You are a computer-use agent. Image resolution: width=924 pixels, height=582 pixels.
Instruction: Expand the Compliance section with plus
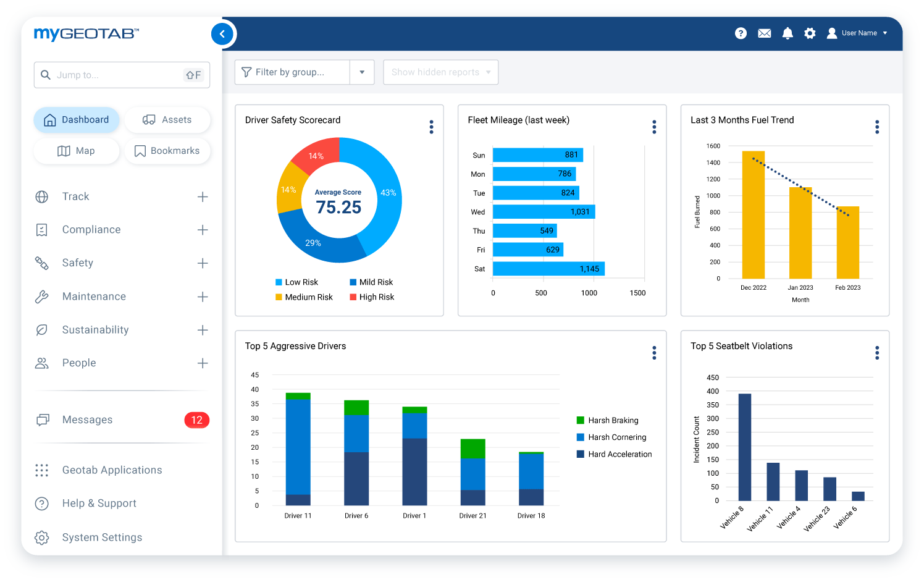point(203,229)
